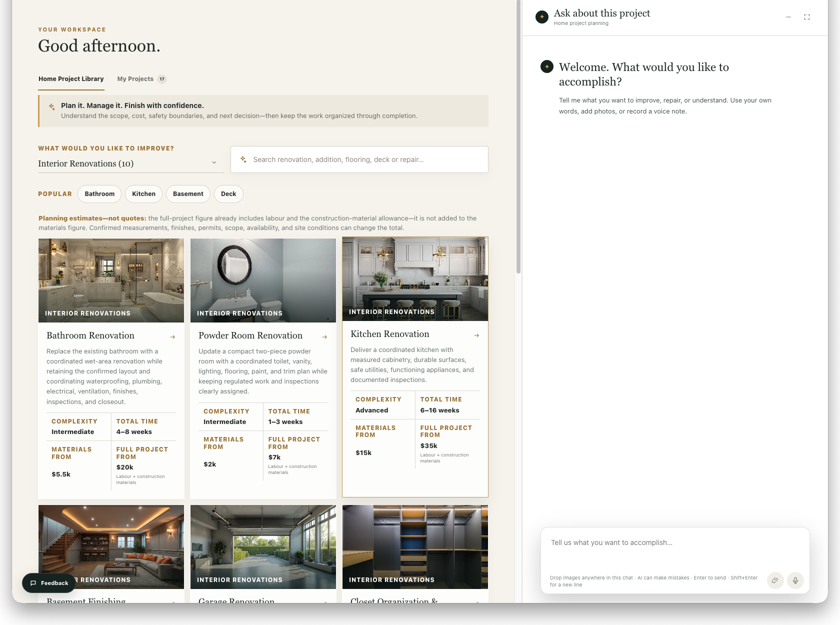840x625 pixels.
Task: Click the assistant avatar beside Welcome message
Action: (547, 66)
